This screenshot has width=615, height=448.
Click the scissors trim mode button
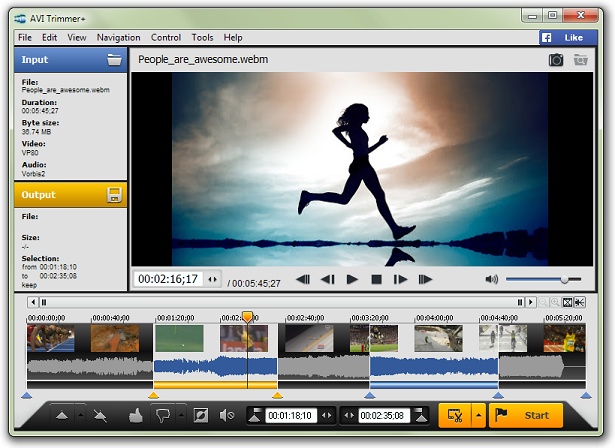pos(455,415)
